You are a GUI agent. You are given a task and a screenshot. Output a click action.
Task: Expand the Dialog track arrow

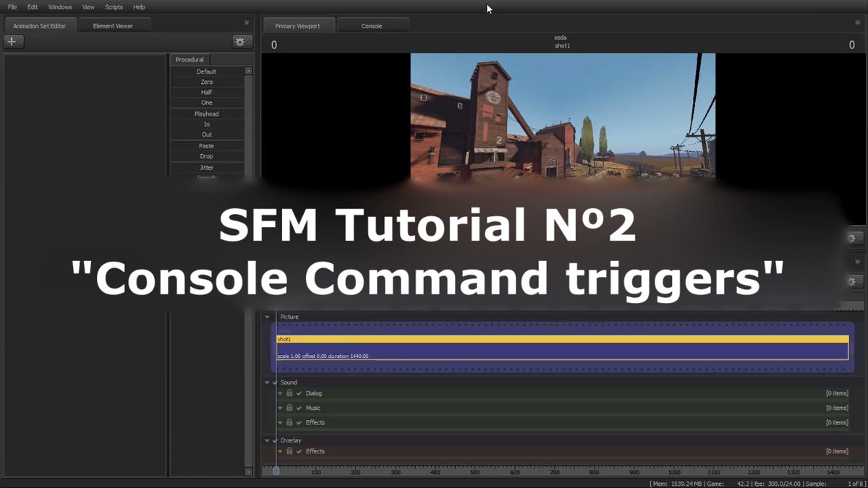[x=280, y=393]
